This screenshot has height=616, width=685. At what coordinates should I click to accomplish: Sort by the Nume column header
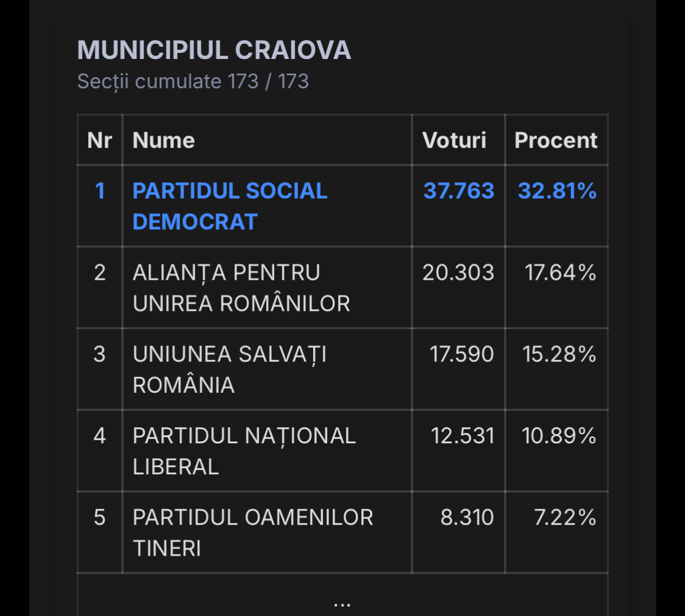[164, 140]
